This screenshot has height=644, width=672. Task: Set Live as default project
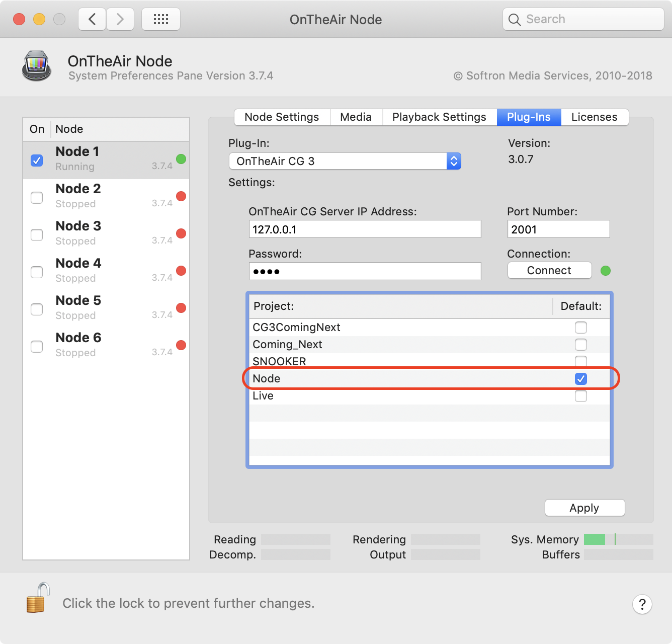(581, 396)
